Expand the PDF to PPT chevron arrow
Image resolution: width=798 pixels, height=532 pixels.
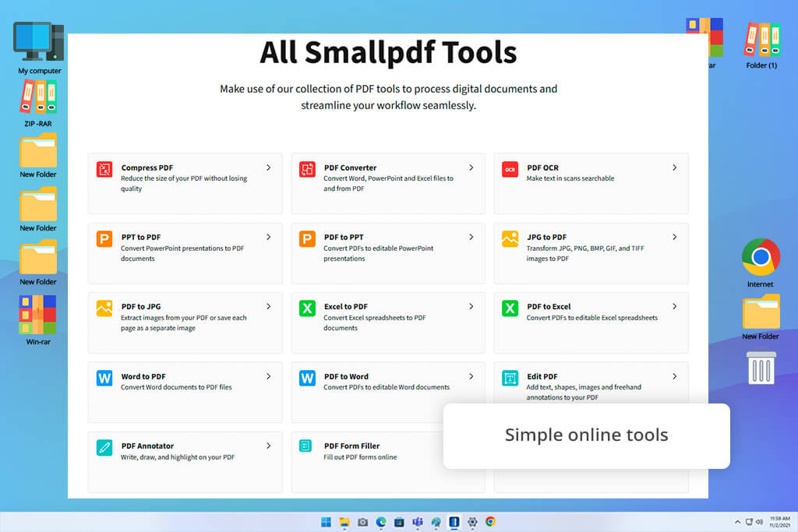471,237
